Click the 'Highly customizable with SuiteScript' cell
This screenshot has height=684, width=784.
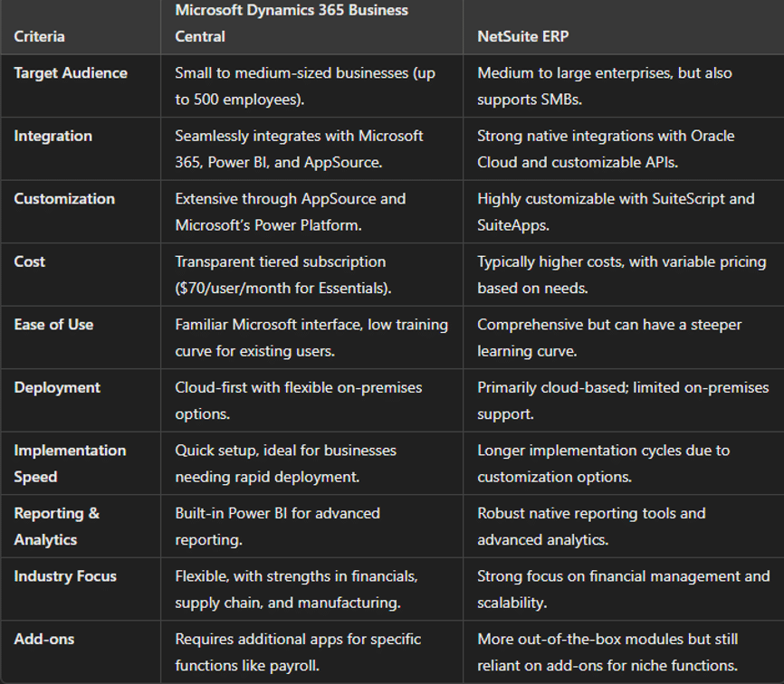(616, 212)
